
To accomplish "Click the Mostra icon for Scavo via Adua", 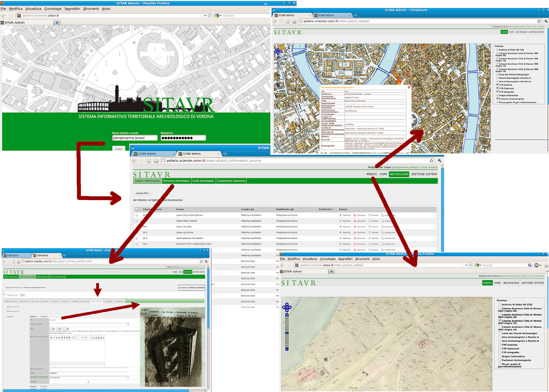I will coord(370,227).
